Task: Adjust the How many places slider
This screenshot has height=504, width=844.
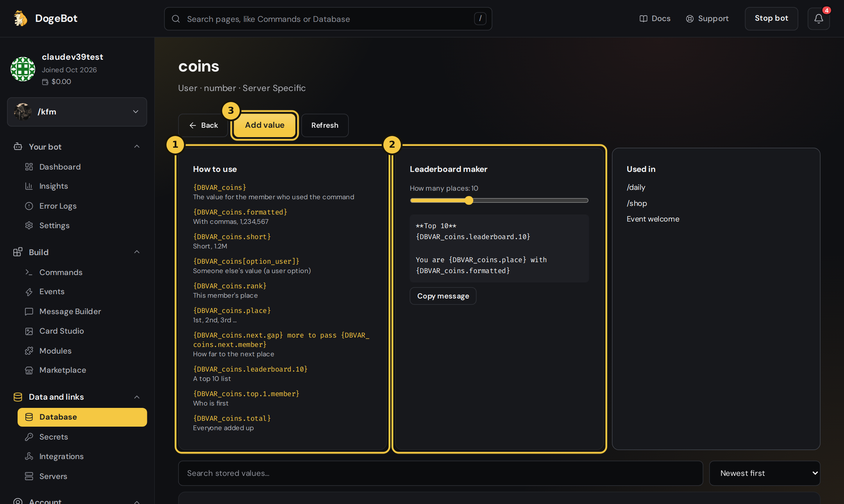Action: [499, 200]
